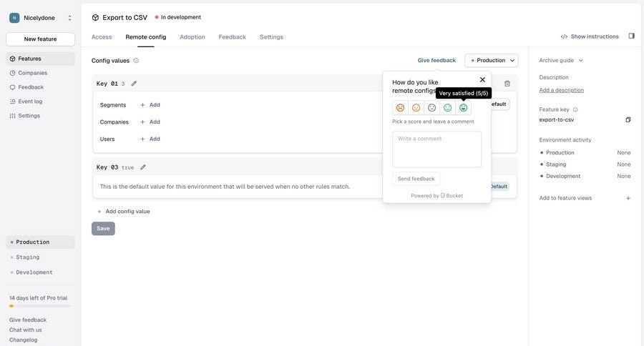Open the Production environment dropdown
This screenshot has height=346, width=644.
pos(491,60)
